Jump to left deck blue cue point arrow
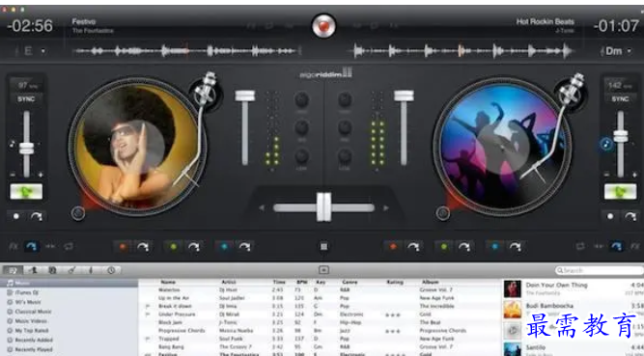Screen dimensions: 644x356 tap(244, 247)
